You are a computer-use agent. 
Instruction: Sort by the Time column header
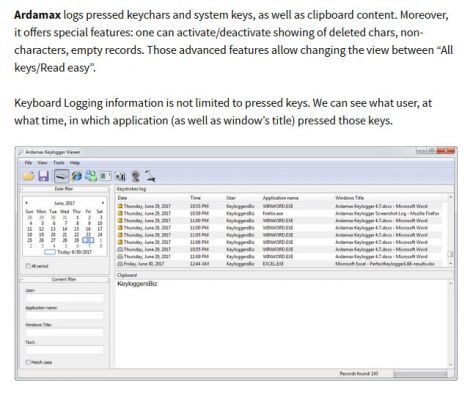[207, 198]
